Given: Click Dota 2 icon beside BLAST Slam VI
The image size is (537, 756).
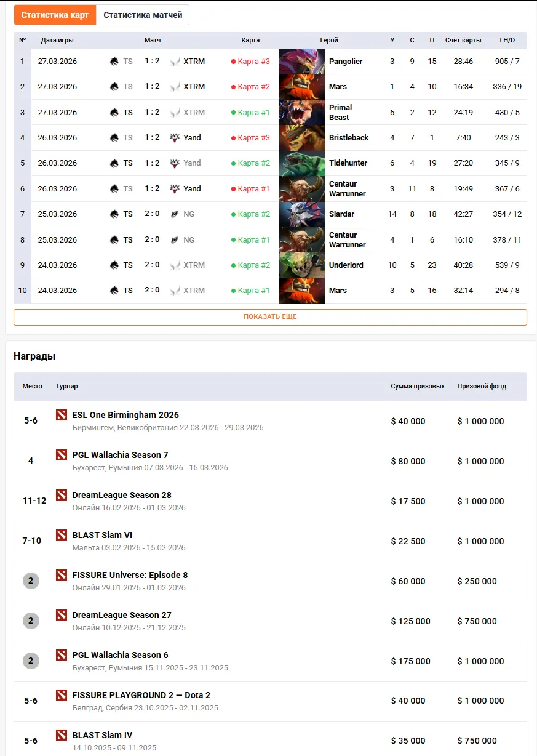Looking at the screenshot, I should [x=61, y=535].
